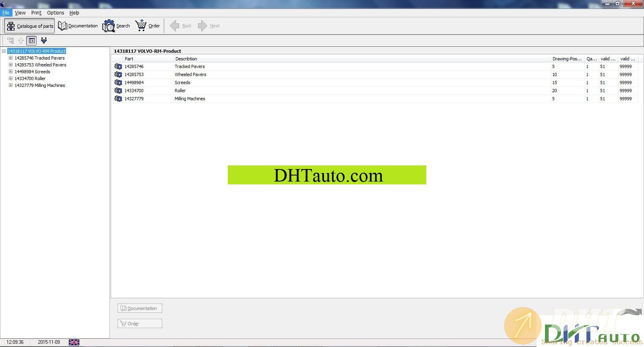Click Wheeled Pavers description cell
The image size is (644, 347).
(190, 74)
